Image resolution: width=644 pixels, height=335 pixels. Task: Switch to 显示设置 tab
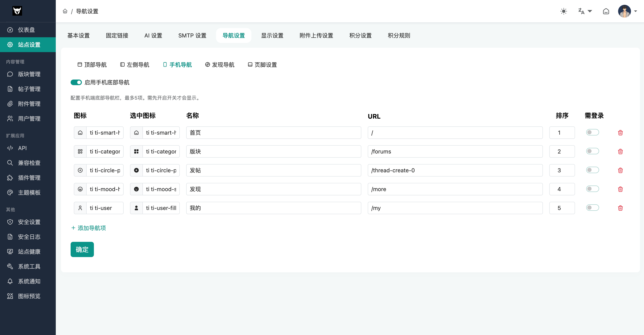coord(272,35)
